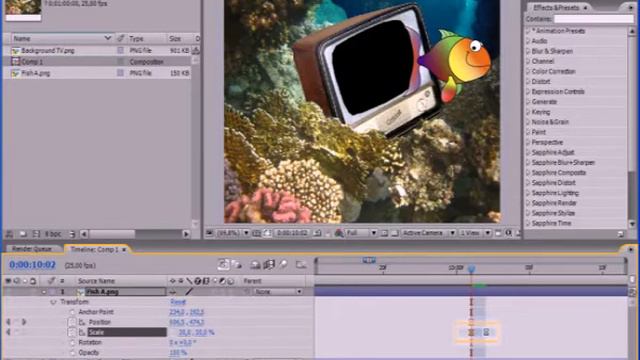Toggle the grid and guide options icon

257,233
